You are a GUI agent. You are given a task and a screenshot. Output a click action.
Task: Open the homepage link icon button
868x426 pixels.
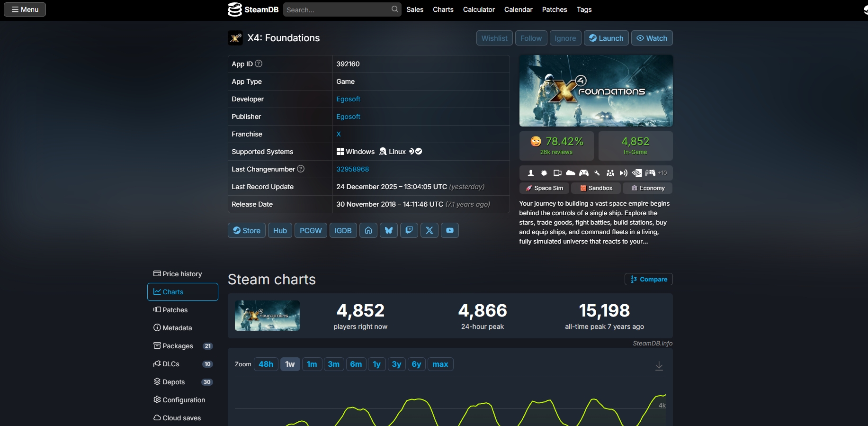(x=368, y=230)
